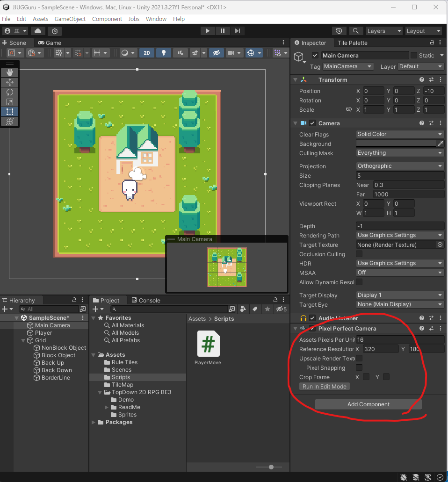The image size is (448, 482).
Task: Toggle scene lighting with the bulb icon
Action: tap(163, 52)
